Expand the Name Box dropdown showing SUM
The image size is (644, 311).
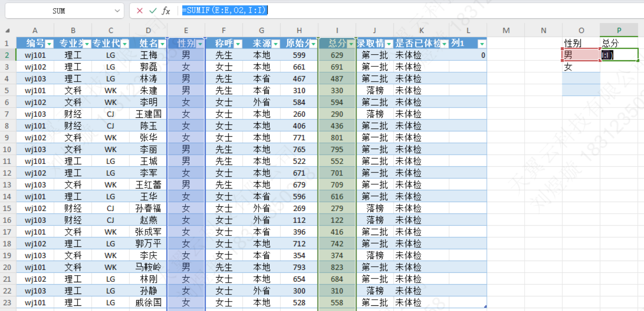coord(117,10)
